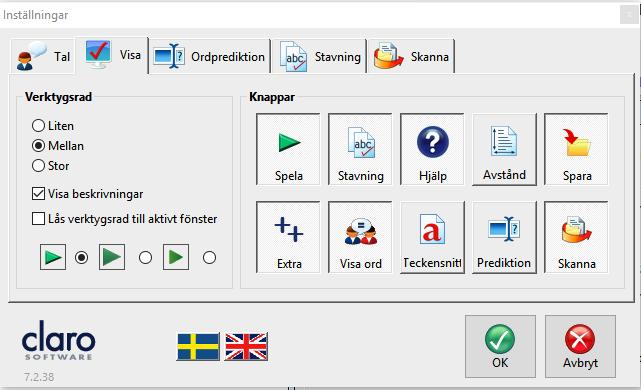Toggle the Spara folder button
The image size is (641, 390).
pyautogui.click(x=576, y=149)
